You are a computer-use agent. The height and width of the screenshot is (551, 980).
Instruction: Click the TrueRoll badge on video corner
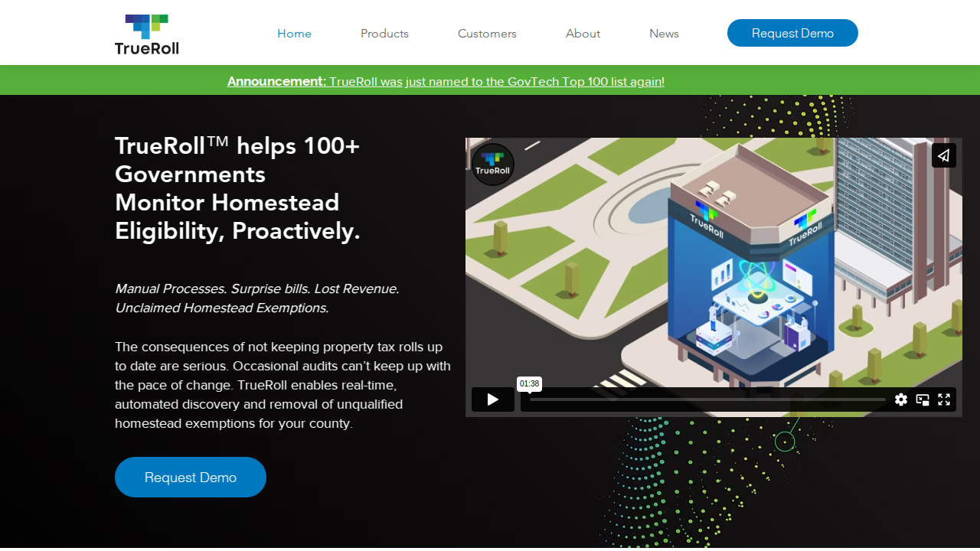click(493, 165)
